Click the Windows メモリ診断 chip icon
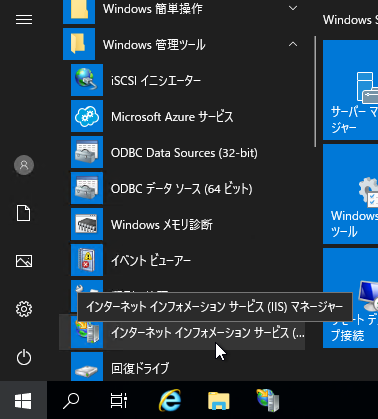This screenshot has width=378, height=419. coord(87,224)
